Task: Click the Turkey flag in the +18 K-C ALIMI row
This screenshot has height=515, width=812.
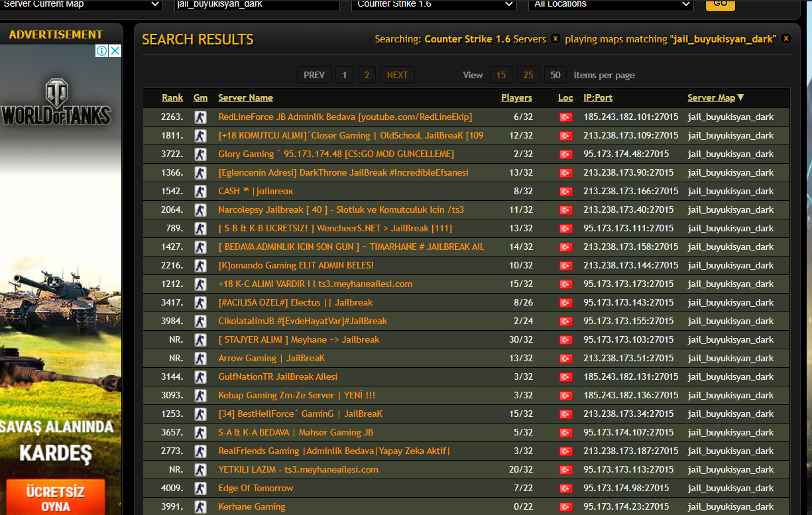Action: (x=565, y=284)
